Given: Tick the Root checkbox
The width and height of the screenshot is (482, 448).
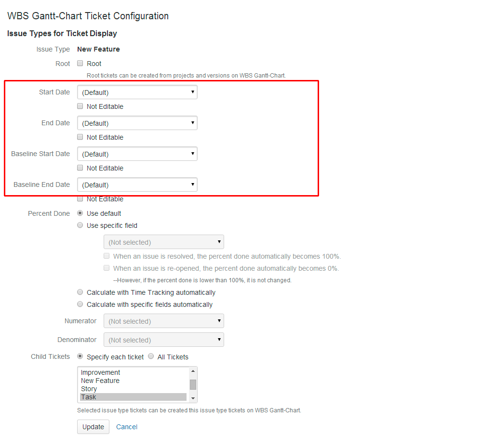Looking at the screenshot, I should click(x=80, y=64).
